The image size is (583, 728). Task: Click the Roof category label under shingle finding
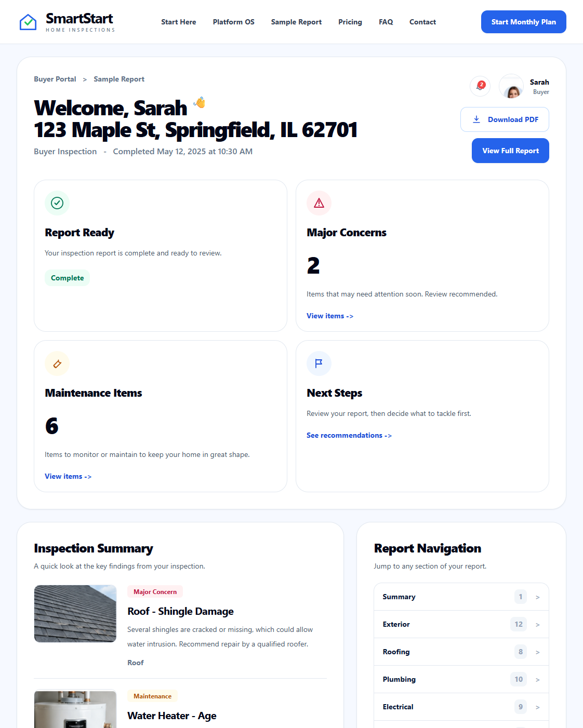[x=136, y=663]
